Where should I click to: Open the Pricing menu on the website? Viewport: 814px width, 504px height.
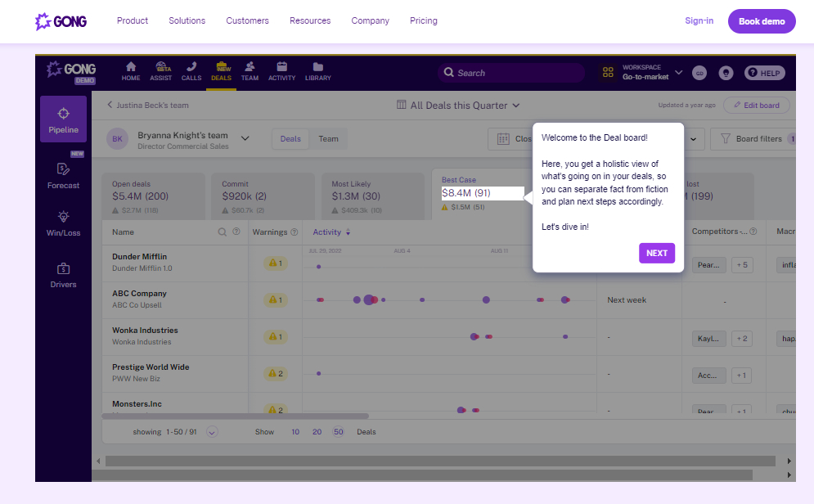point(423,20)
